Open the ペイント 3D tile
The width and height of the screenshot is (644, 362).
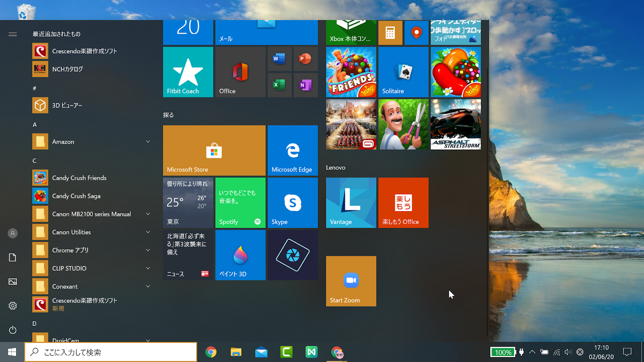(240, 255)
